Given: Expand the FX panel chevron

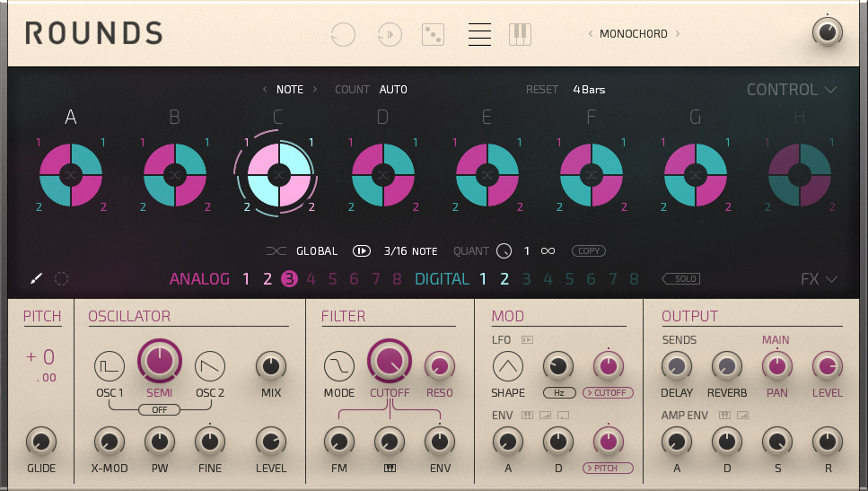Looking at the screenshot, I should [x=819, y=279].
